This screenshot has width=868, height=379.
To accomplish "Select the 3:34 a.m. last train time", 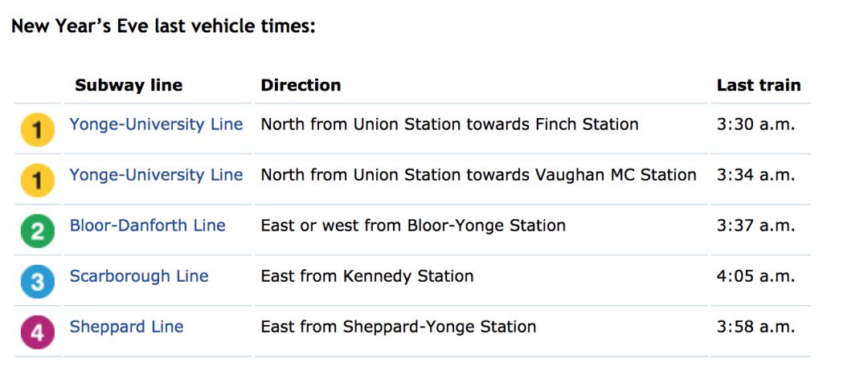I will (755, 175).
